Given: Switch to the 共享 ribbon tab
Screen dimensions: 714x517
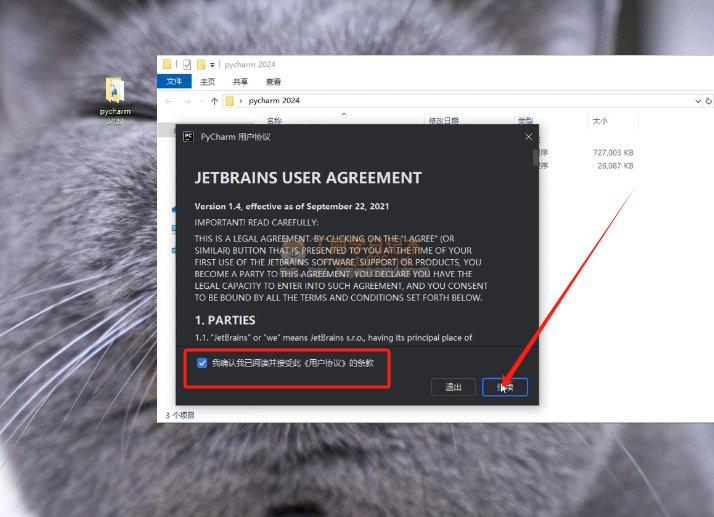Looking at the screenshot, I should [x=240, y=82].
